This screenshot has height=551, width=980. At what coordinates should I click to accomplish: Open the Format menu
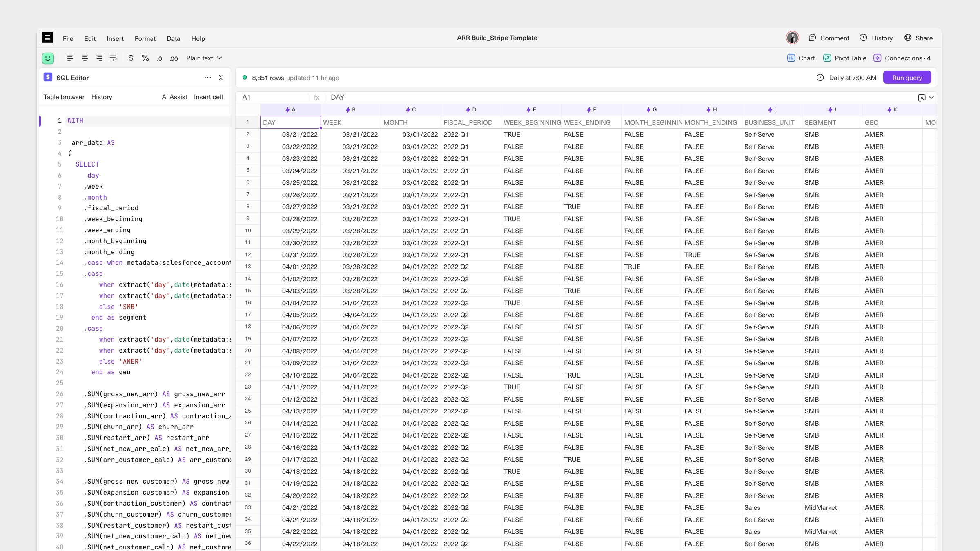coord(145,38)
